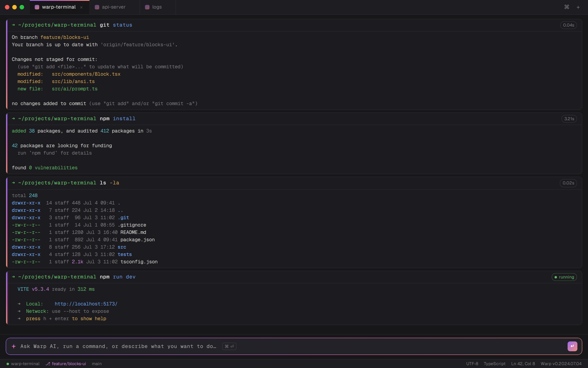Click the .gitignore file entry
588x368 pixels.
coord(132,225)
